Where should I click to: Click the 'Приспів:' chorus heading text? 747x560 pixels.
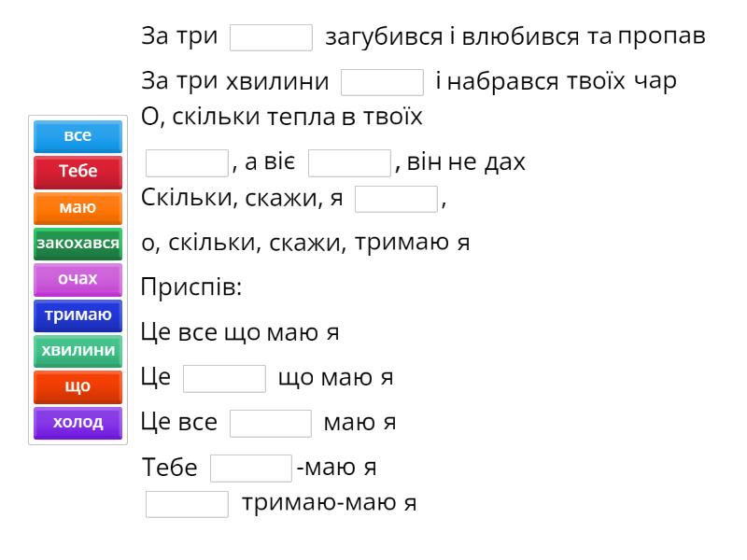[191, 288]
